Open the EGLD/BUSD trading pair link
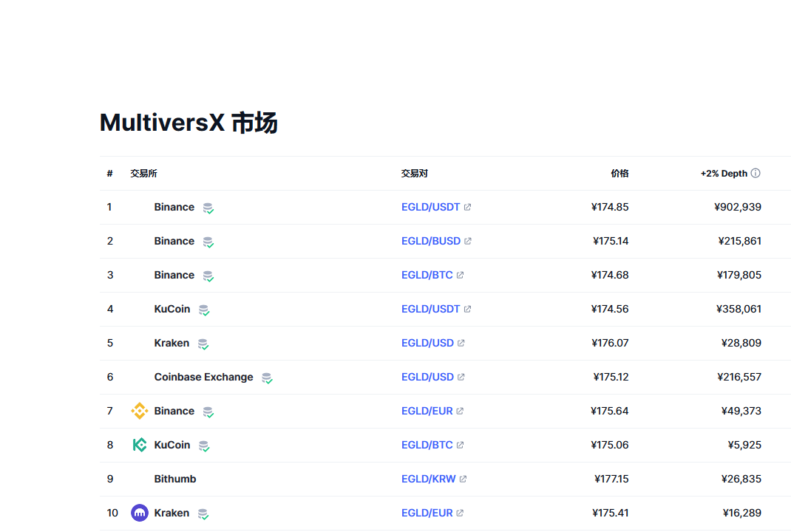The image size is (791, 532). point(431,241)
